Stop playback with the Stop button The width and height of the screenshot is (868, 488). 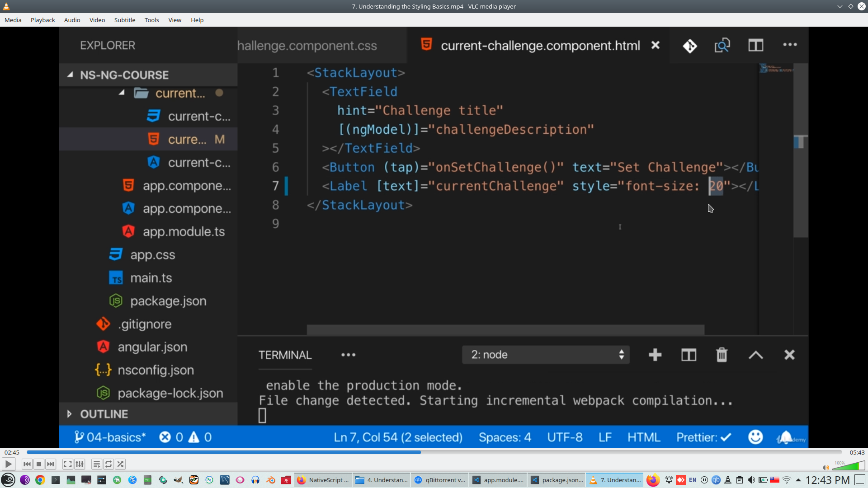39,464
